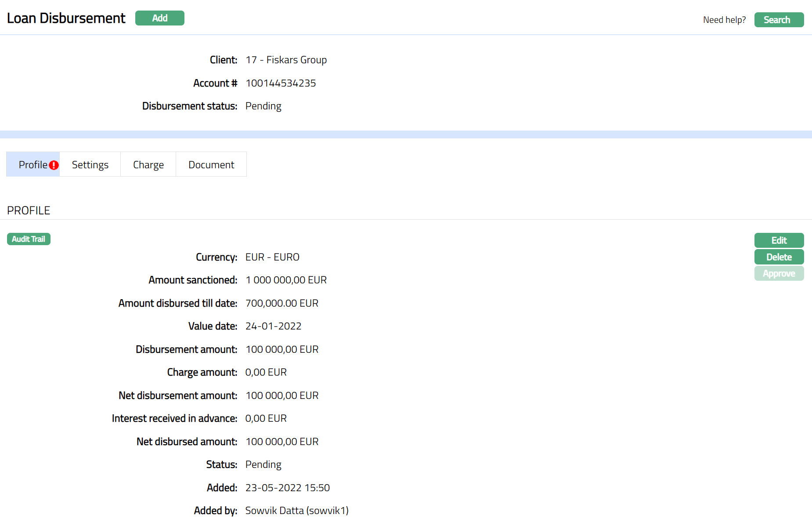Click Edit to modify the disbursement
812x525 pixels.
[x=779, y=240]
